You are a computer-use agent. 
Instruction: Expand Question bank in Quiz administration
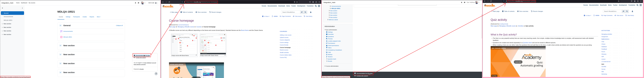tap(327, 59)
